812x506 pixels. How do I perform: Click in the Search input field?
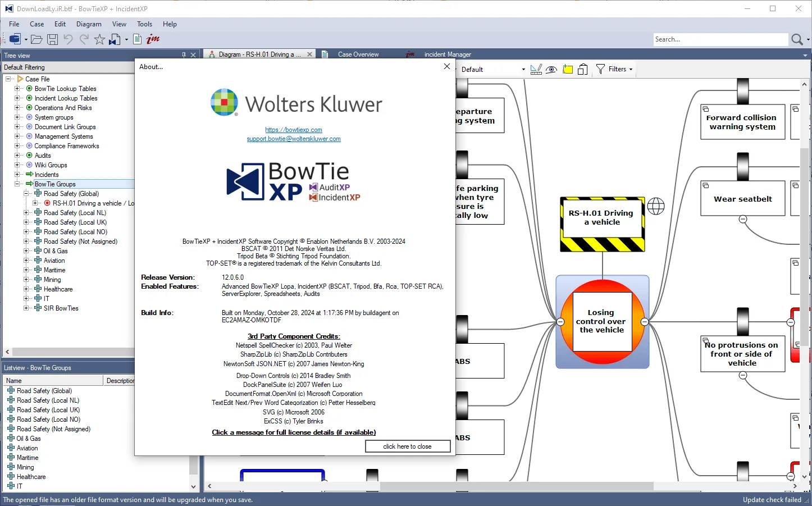(720, 39)
